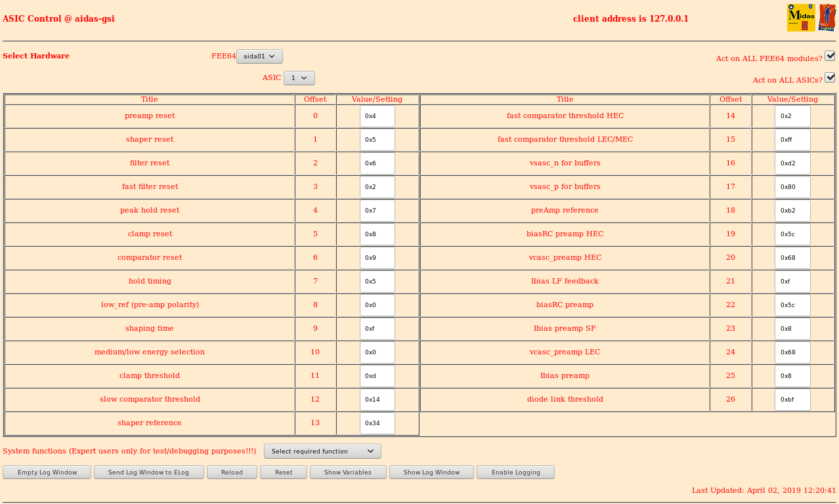Click the 'Ibias LF feedback' title cell
Viewport: 839px width, 504px height.
(x=565, y=282)
